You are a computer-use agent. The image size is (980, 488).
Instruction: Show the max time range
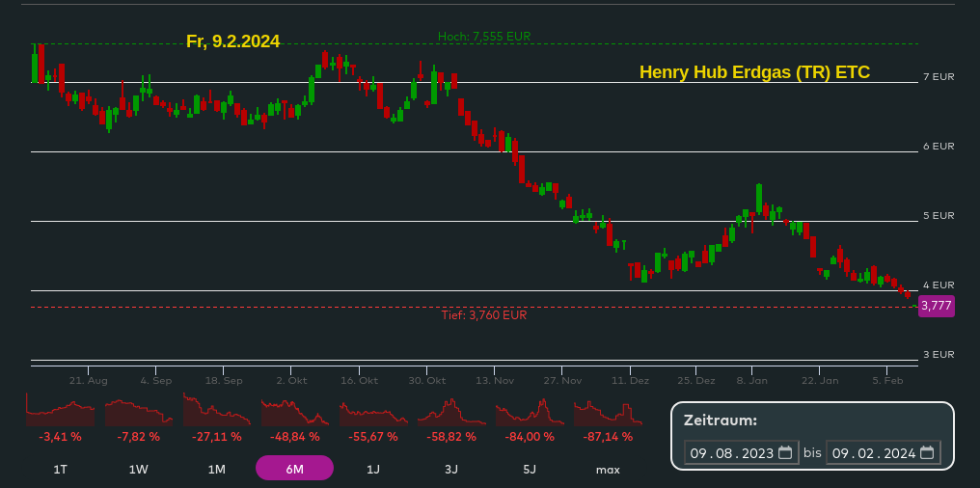coord(608,470)
